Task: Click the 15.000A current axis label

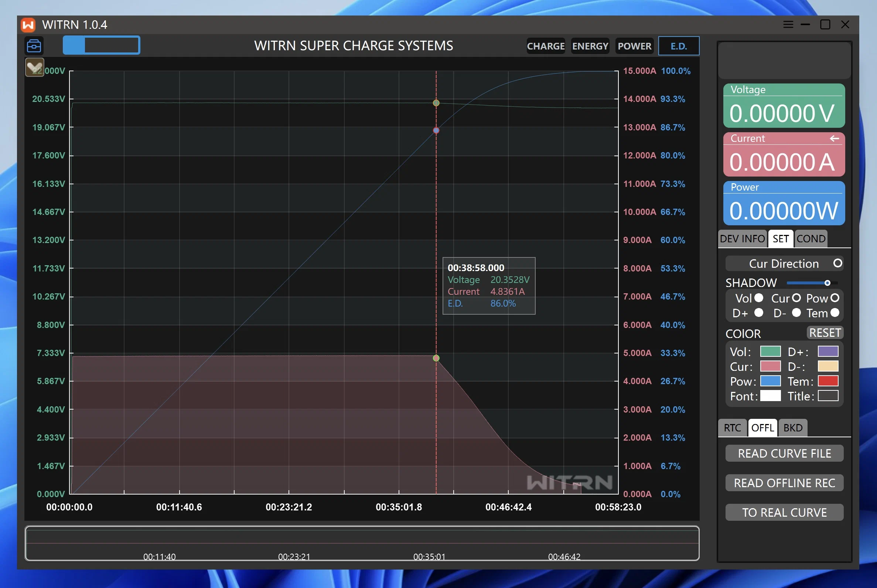Action: [639, 71]
